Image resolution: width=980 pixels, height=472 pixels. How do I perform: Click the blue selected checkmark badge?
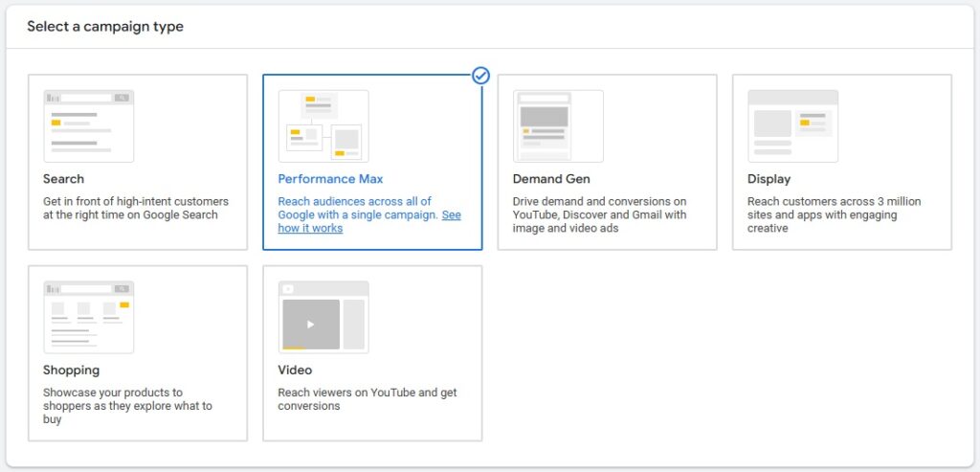[480, 76]
